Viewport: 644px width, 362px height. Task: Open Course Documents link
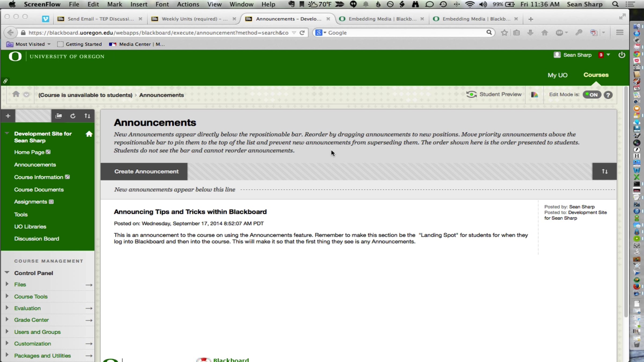click(x=39, y=190)
